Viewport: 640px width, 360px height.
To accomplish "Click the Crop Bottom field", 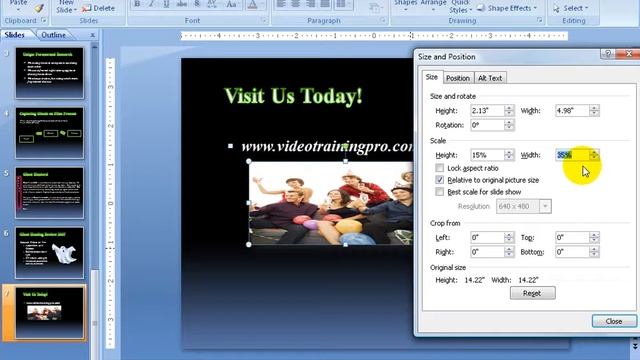I will coord(572,252).
